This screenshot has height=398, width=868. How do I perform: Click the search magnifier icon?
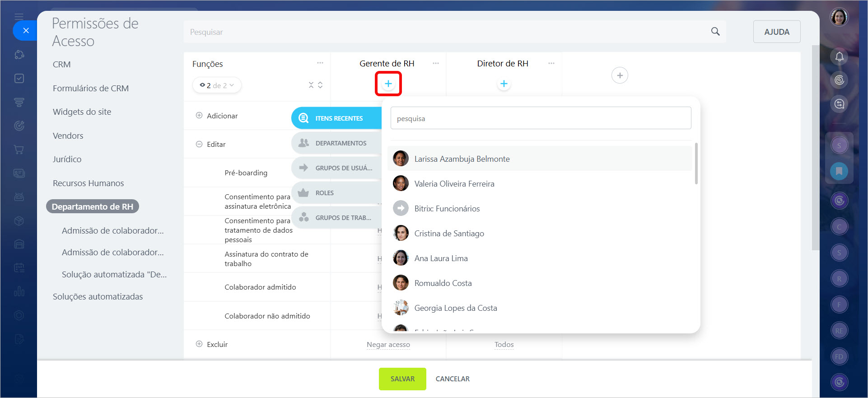tap(715, 31)
